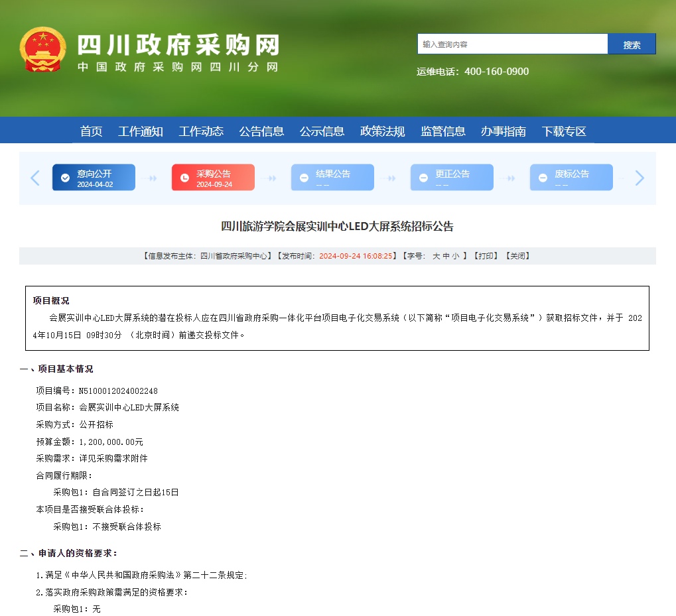Click the publish time 2024-09-24 16:08:25
Image resolution: width=676 pixels, height=616 pixels.
point(356,256)
